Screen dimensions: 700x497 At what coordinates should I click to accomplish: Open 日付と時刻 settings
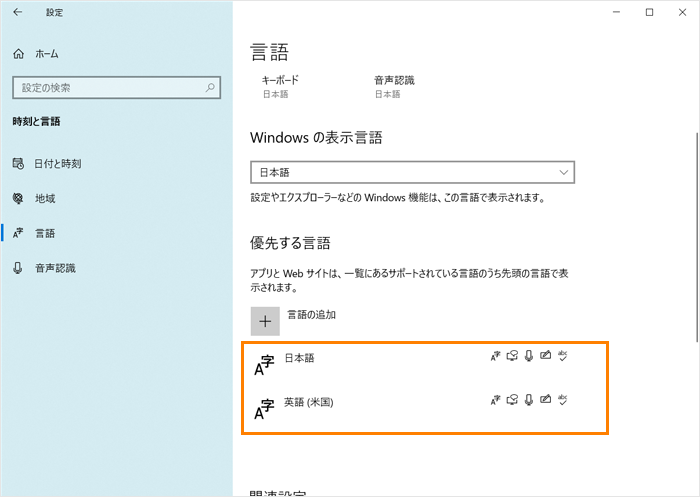(x=47, y=164)
